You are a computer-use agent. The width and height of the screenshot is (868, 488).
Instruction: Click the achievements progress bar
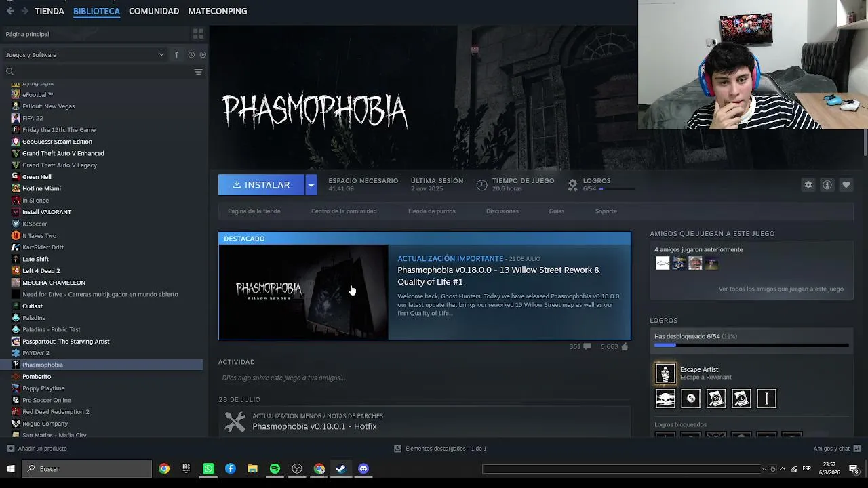(751, 346)
